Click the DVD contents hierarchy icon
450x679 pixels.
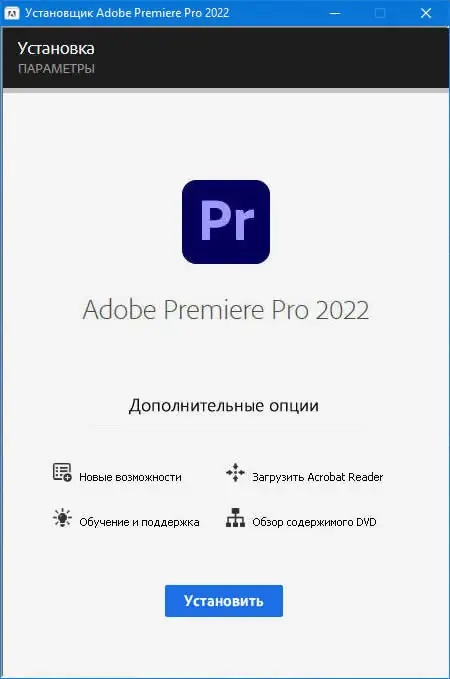[x=235, y=517]
